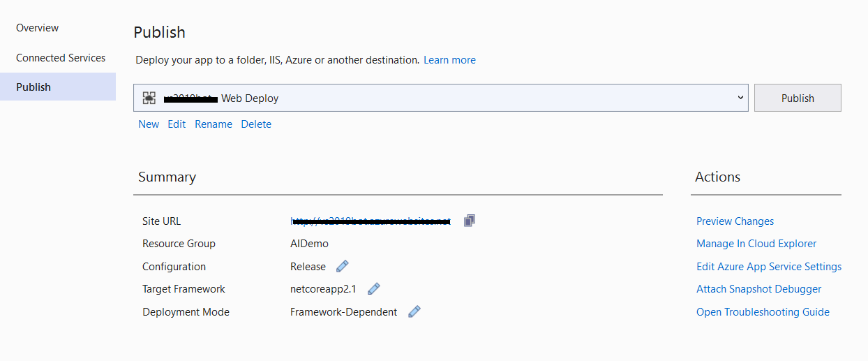Expand the publish profile dropdown arrow

740,98
